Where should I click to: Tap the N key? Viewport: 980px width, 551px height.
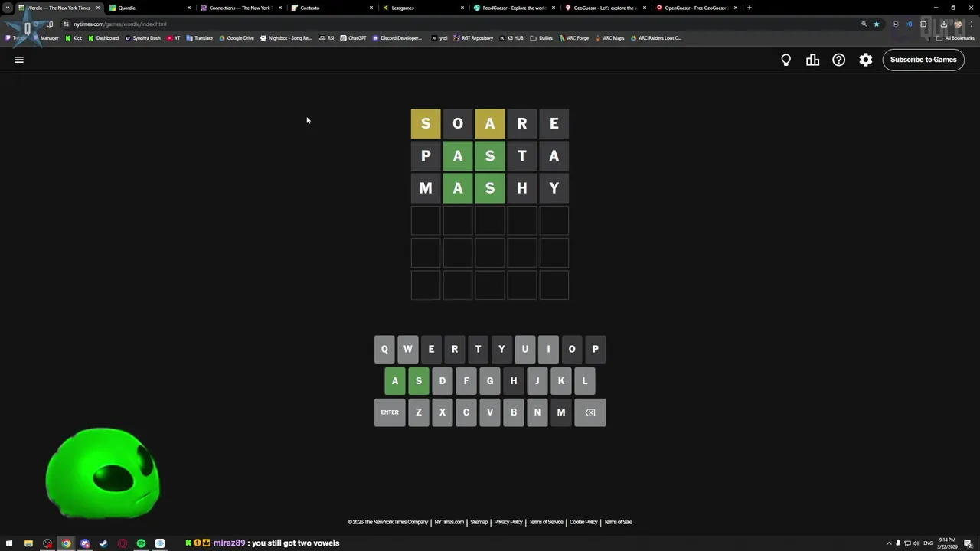tap(537, 412)
